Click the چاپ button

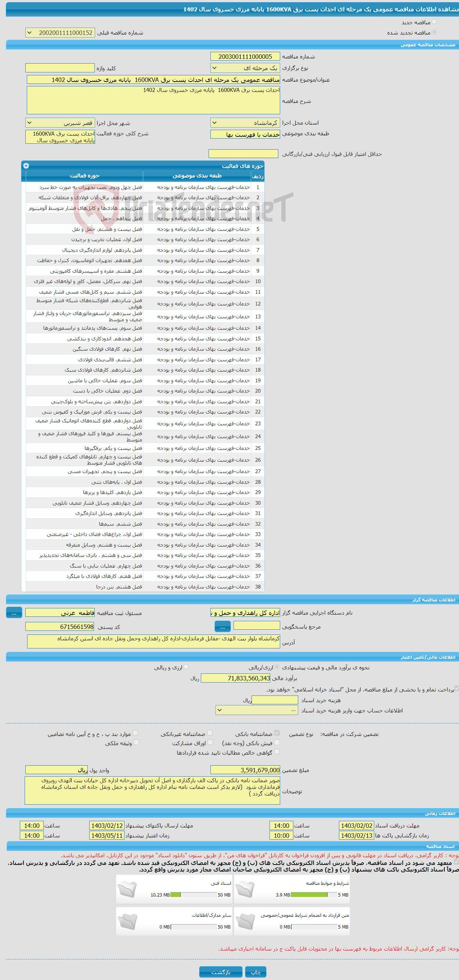[x=256, y=972]
